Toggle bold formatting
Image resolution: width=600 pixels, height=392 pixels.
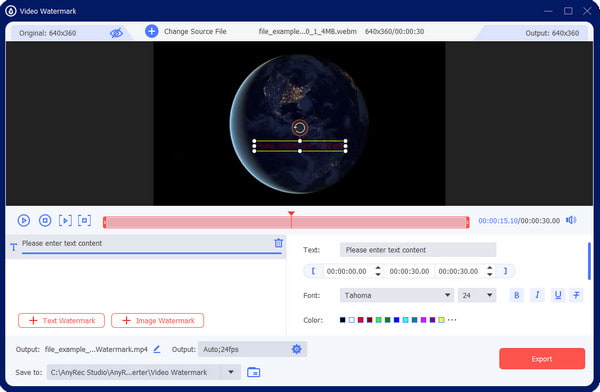click(x=517, y=295)
